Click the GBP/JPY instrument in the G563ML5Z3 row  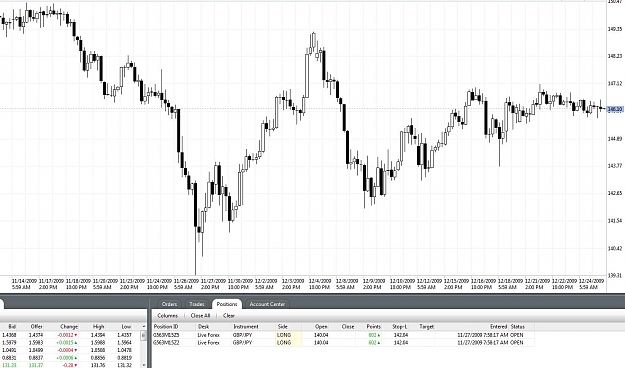click(x=242, y=335)
